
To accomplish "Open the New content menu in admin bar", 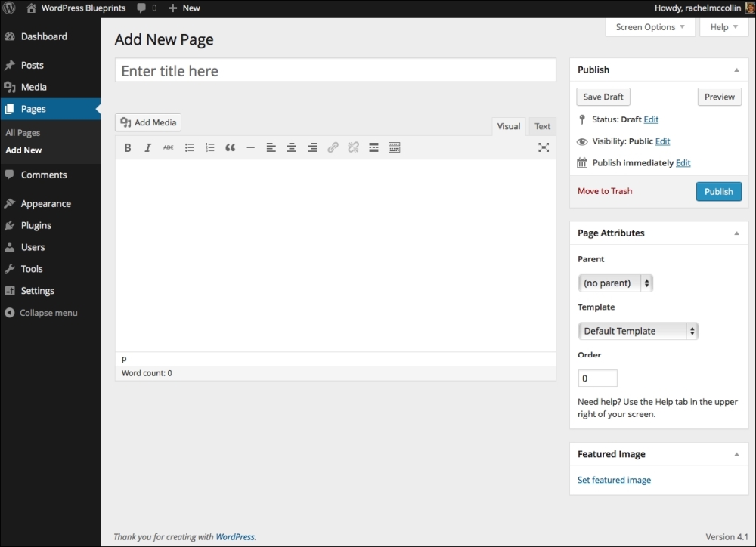I will point(184,8).
